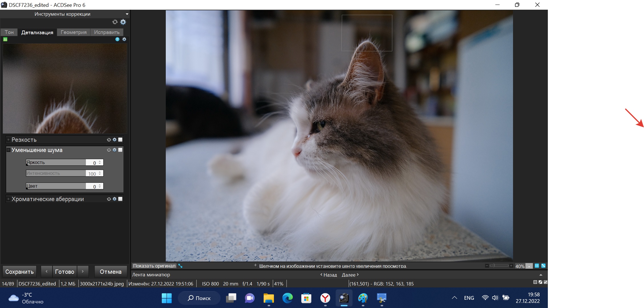
Task: Open help via the blue question icon
Action: pos(117,39)
